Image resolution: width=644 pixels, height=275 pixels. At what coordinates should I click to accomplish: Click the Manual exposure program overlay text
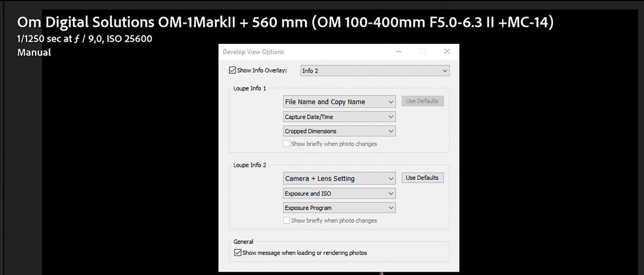pyautogui.click(x=34, y=53)
